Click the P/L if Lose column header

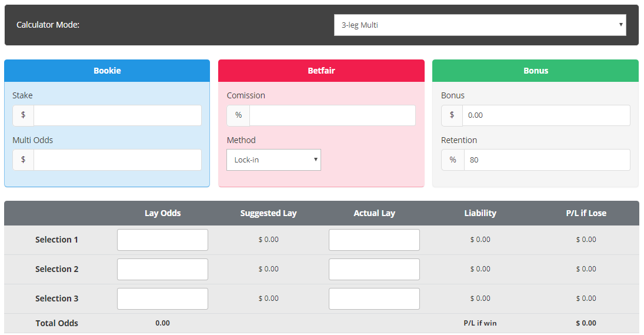click(x=586, y=213)
